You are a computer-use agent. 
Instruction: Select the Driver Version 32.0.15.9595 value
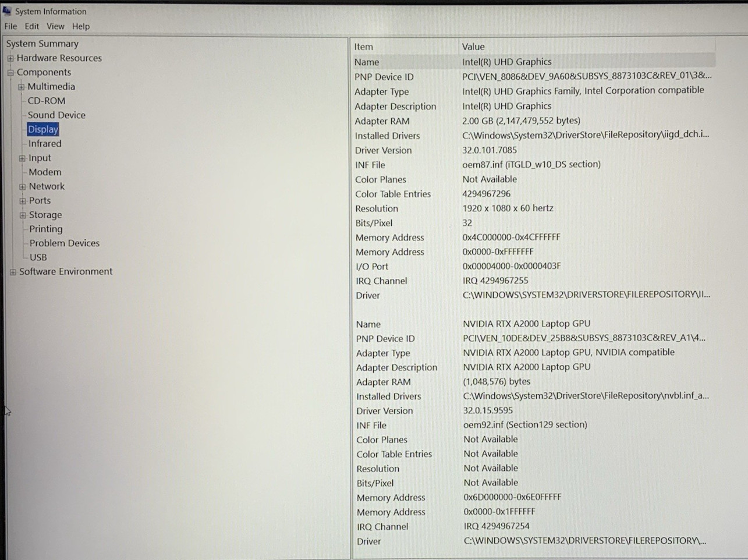(x=488, y=410)
